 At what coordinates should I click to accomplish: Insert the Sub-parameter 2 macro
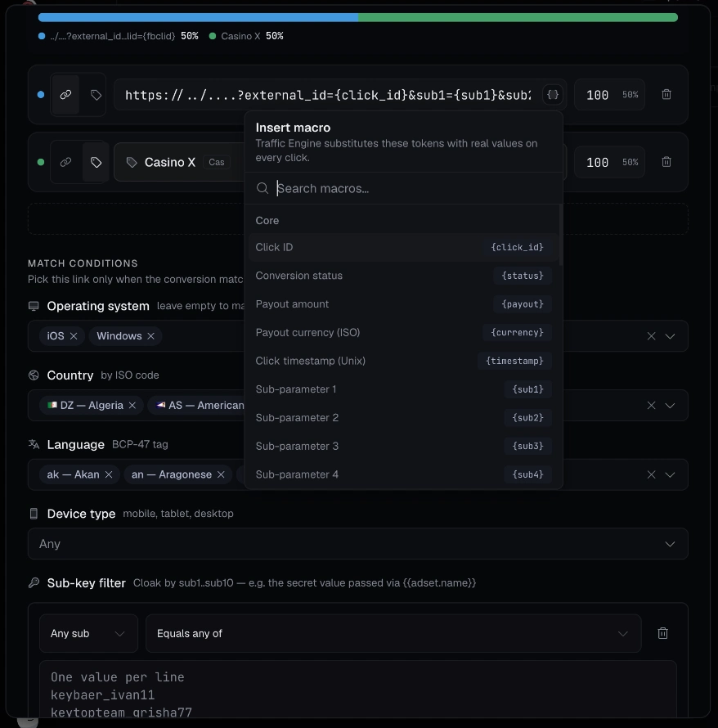tap(403, 417)
